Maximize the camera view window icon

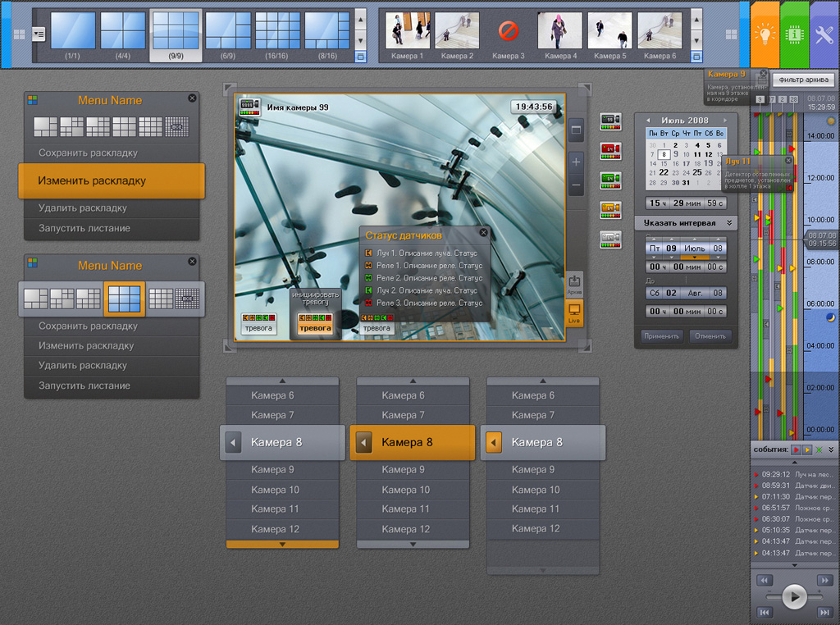tap(576, 130)
